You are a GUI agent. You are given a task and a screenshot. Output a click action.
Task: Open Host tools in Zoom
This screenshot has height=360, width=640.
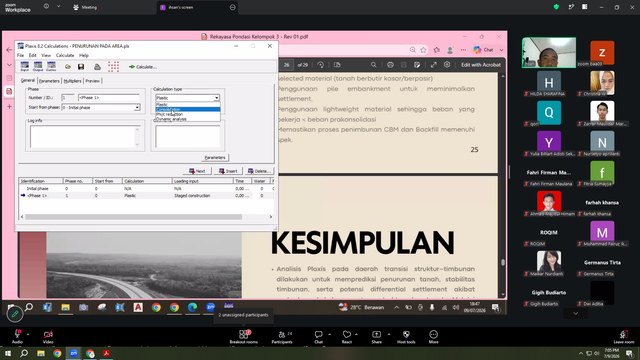click(x=406, y=337)
